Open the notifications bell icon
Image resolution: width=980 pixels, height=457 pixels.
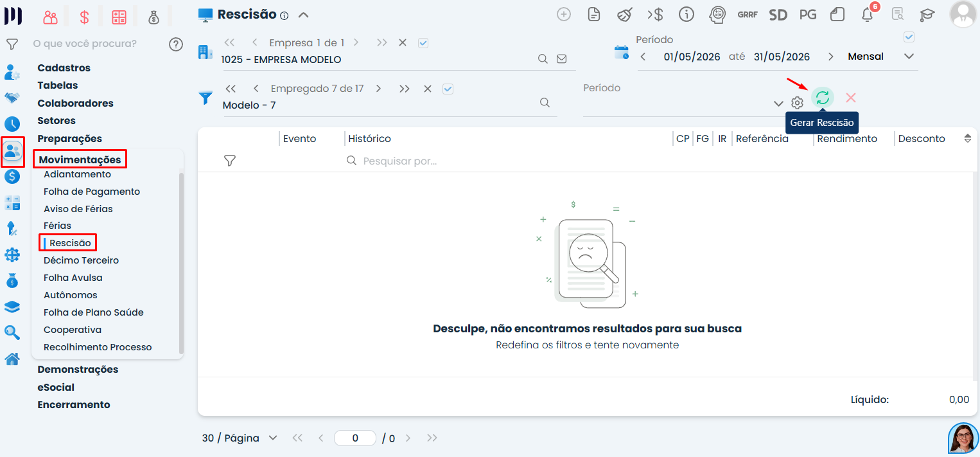[x=868, y=14]
